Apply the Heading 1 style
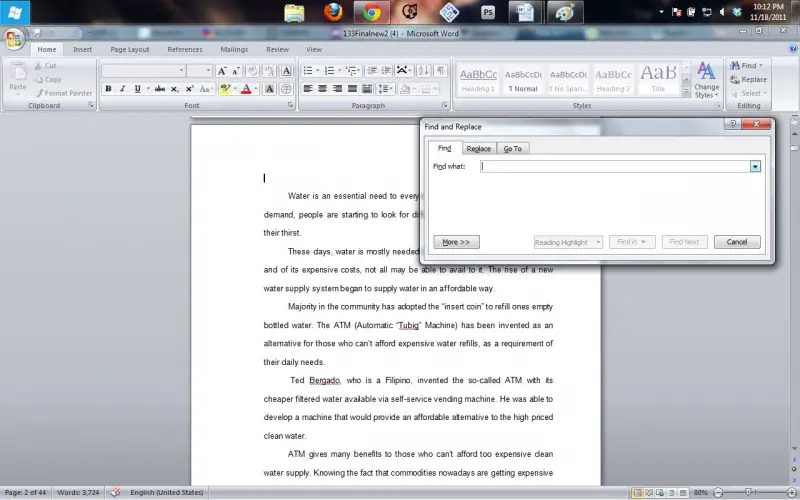This screenshot has width=800, height=500. coord(478,81)
